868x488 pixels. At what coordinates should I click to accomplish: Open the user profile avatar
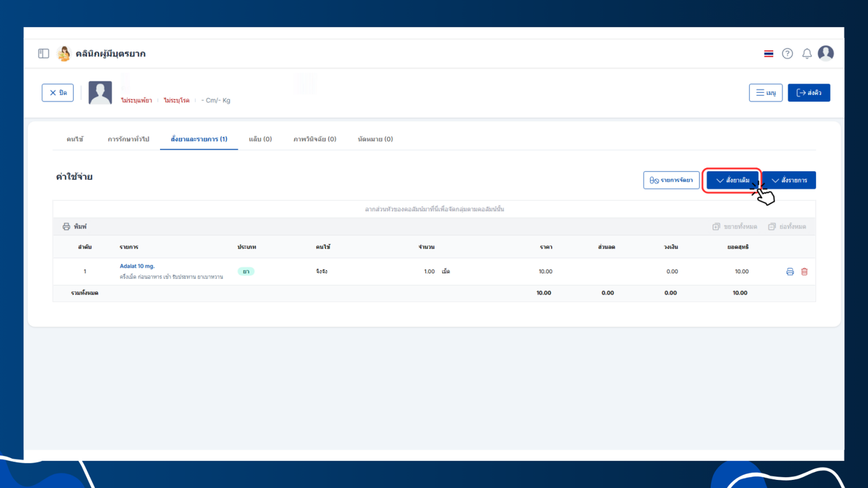[826, 53]
